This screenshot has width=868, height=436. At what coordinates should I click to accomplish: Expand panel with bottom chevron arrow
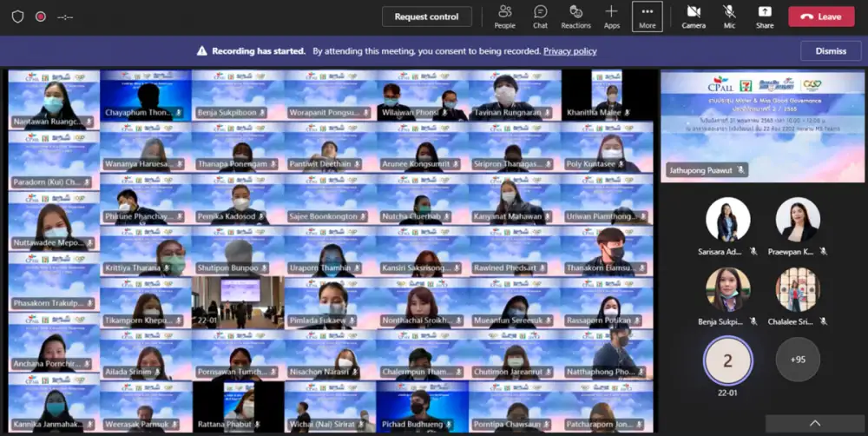click(x=814, y=424)
